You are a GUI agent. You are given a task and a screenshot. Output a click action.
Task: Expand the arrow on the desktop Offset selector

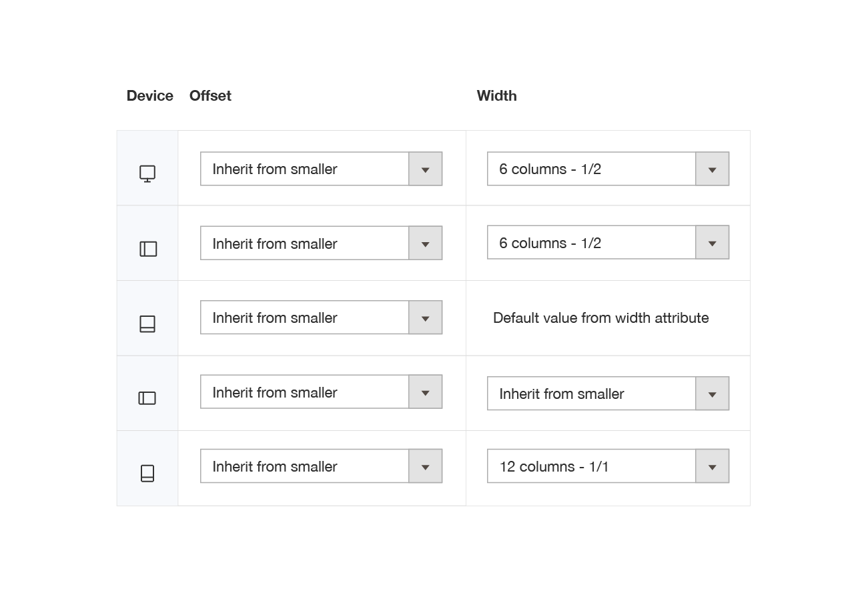425,169
